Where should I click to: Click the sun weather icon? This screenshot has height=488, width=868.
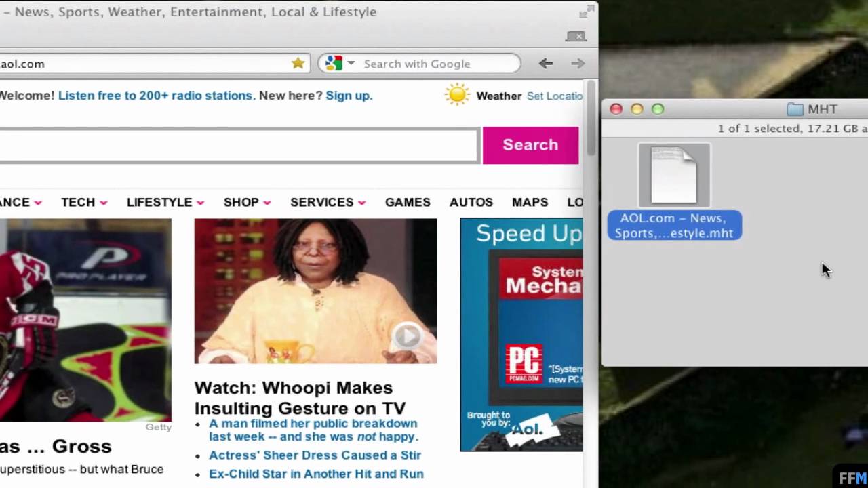point(457,94)
